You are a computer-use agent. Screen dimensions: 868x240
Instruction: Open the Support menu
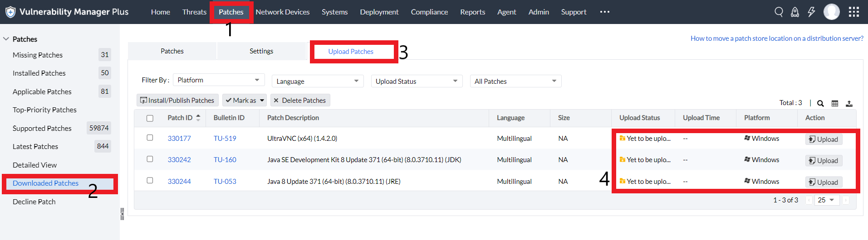[x=574, y=12]
